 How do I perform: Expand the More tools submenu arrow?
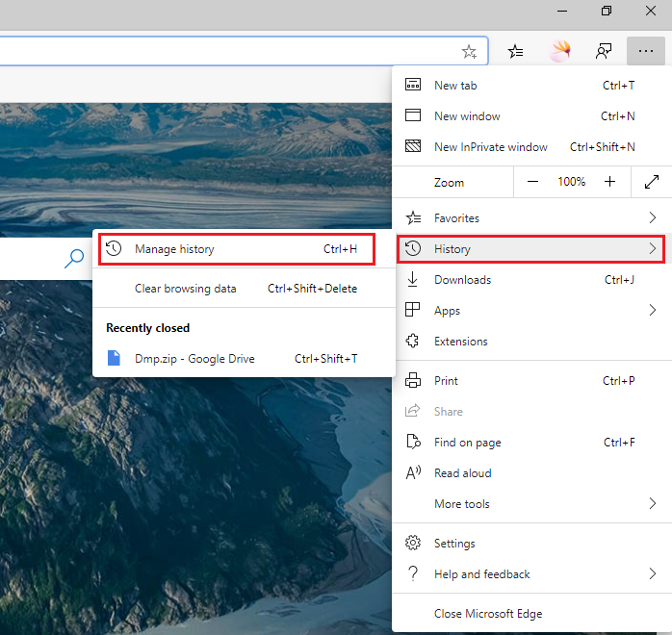653,503
